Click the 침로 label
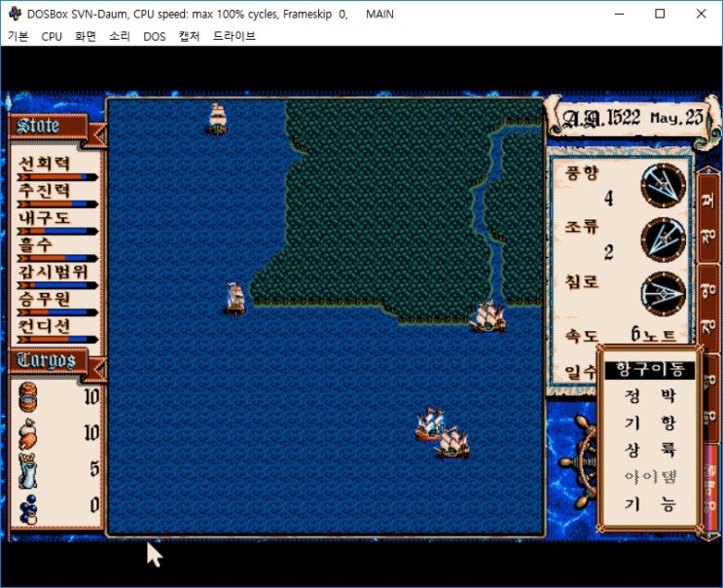 [x=582, y=280]
